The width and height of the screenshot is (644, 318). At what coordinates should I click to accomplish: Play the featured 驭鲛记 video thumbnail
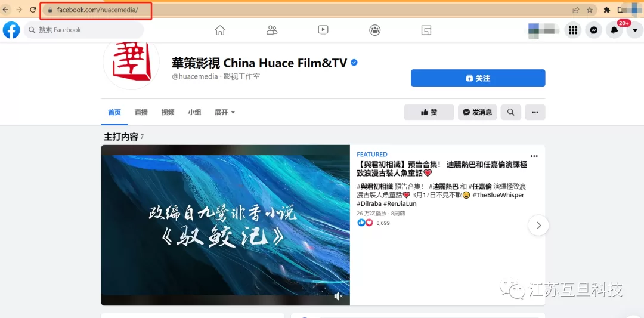pos(225,225)
